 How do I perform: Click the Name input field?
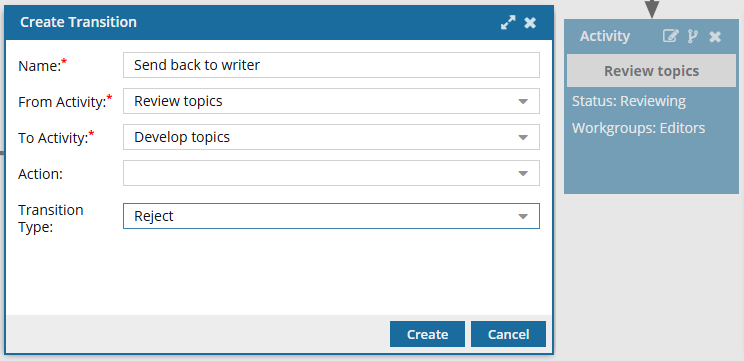click(x=331, y=65)
